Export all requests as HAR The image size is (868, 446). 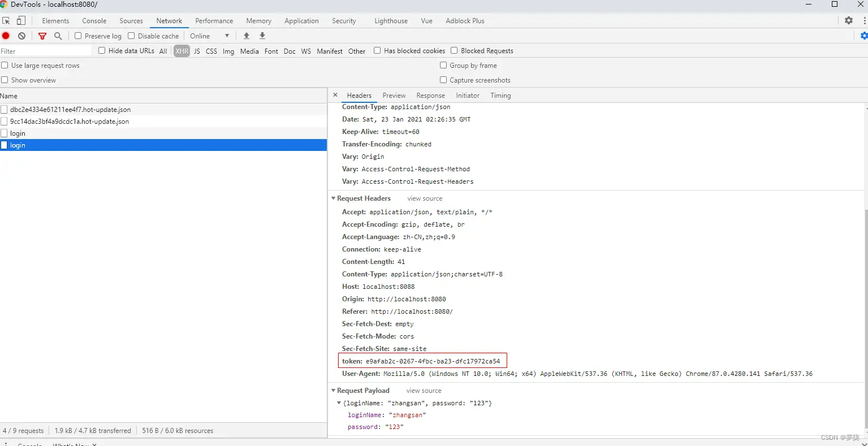pos(262,36)
